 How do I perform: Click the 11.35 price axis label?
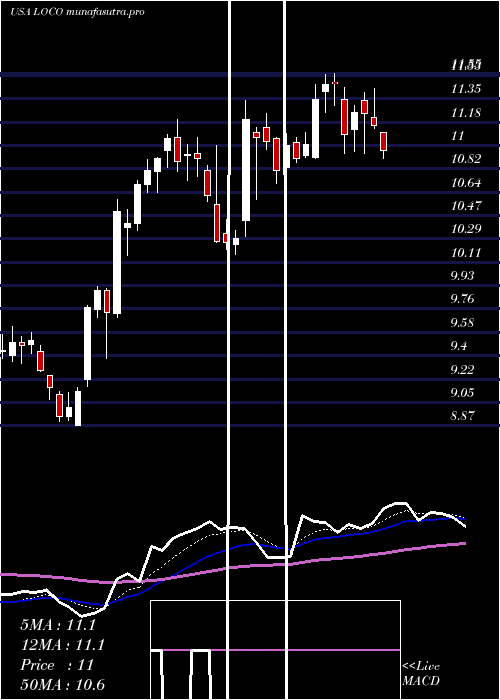click(466, 89)
